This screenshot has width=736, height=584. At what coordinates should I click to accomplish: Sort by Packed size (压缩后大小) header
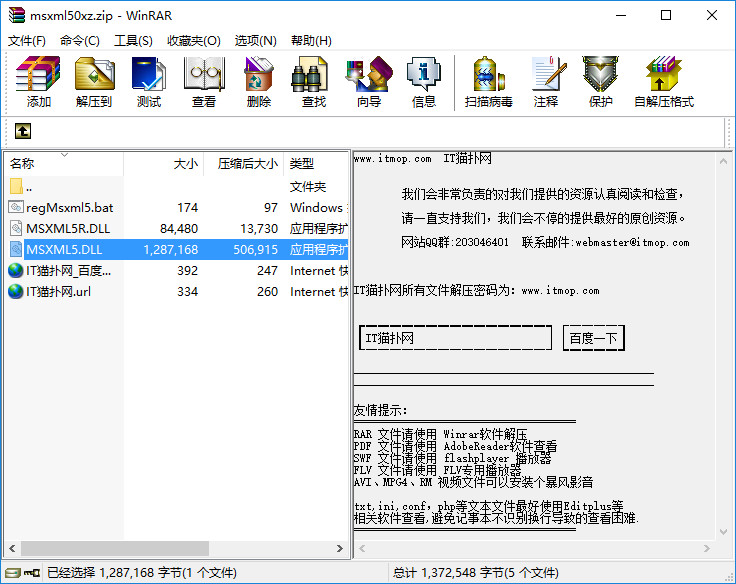pyautogui.click(x=244, y=163)
